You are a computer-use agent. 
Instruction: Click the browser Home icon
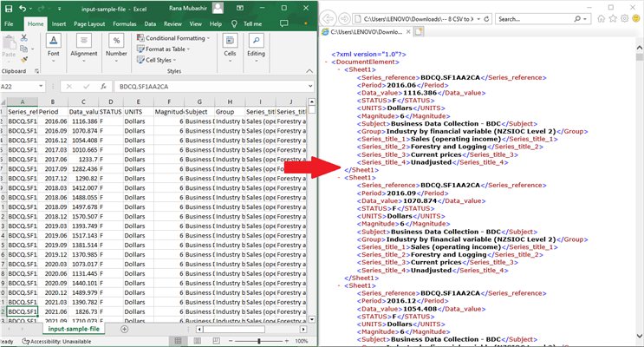pos(602,18)
